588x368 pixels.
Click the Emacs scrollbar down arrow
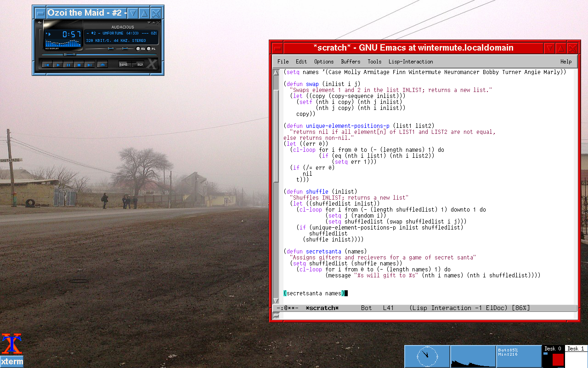pos(276,301)
